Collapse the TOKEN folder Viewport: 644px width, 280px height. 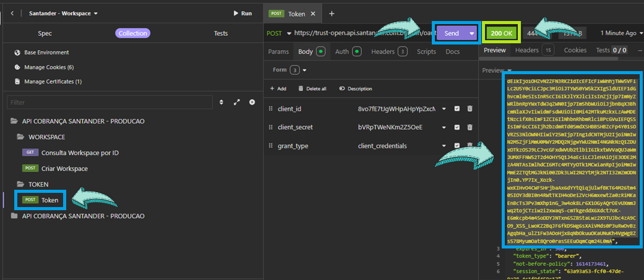pyautogui.click(x=32, y=184)
